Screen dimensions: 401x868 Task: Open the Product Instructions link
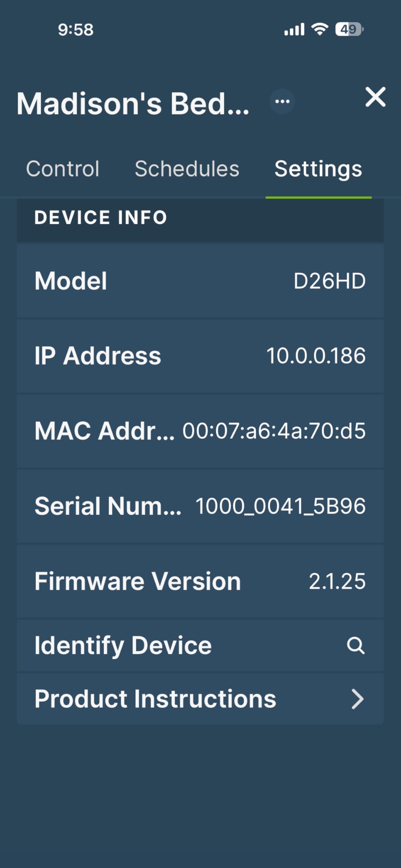[155, 699]
